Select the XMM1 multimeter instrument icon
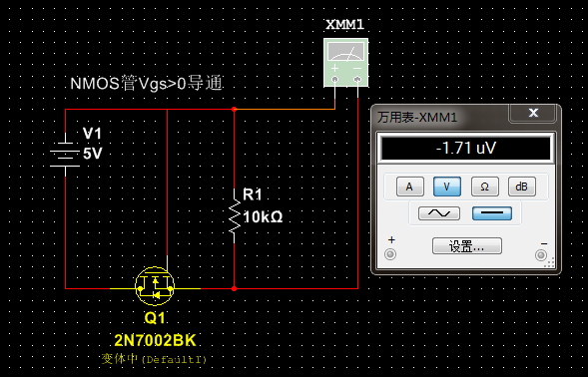The height and width of the screenshot is (377, 588). [x=345, y=63]
